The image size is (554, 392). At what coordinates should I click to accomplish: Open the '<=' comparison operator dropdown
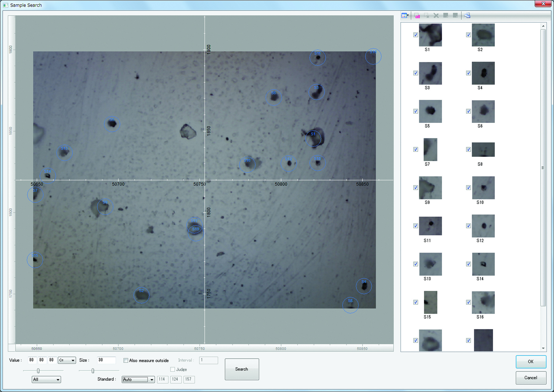pos(67,360)
